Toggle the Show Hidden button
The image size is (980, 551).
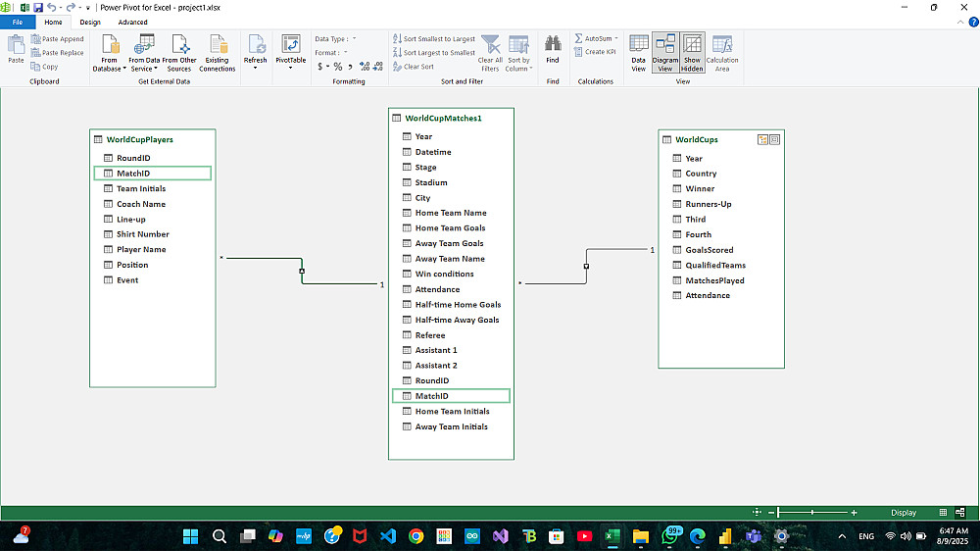click(x=692, y=53)
